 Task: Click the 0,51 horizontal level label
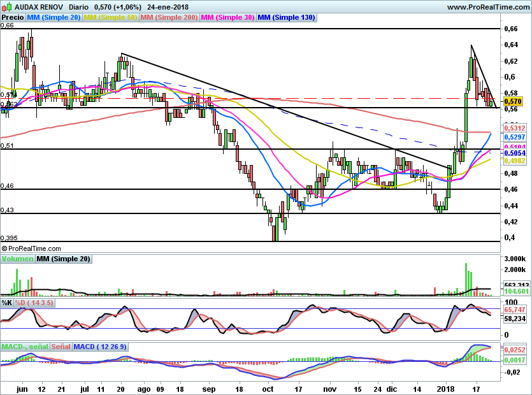(x=7, y=145)
